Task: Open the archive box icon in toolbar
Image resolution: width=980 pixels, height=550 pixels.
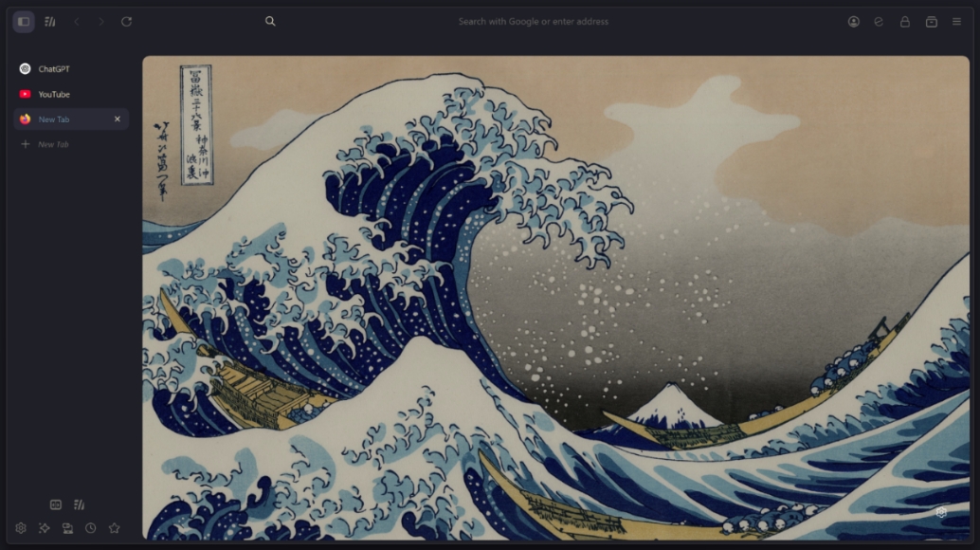Action: (932, 21)
